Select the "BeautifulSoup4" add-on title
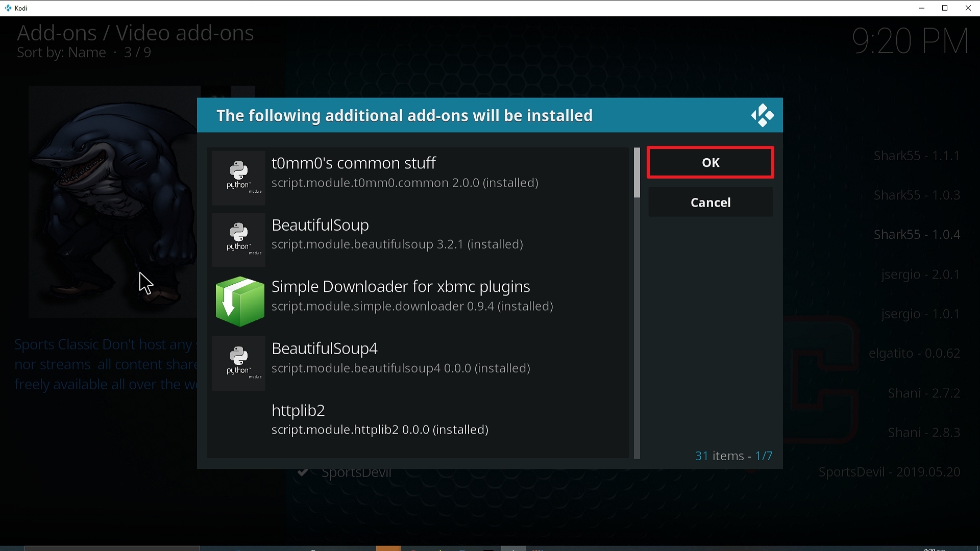Image resolution: width=980 pixels, height=551 pixels. point(325,348)
